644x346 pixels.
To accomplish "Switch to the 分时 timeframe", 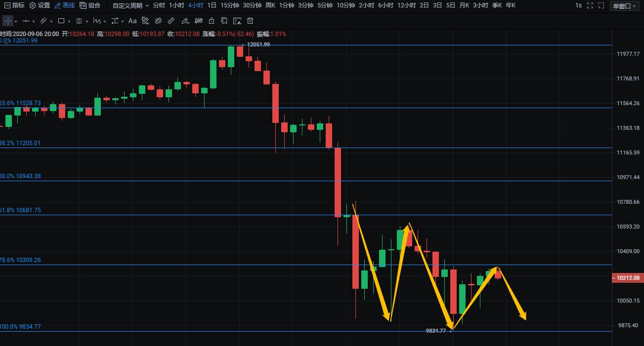I will pos(159,5).
